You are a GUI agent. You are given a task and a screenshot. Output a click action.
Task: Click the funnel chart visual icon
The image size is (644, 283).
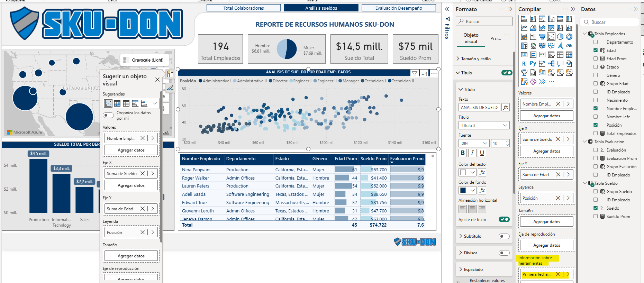pos(542,37)
